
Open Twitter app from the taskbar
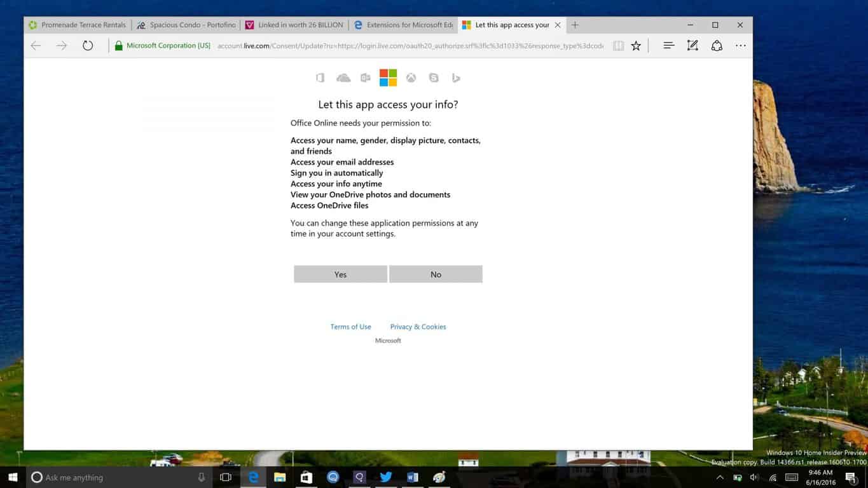(x=386, y=477)
